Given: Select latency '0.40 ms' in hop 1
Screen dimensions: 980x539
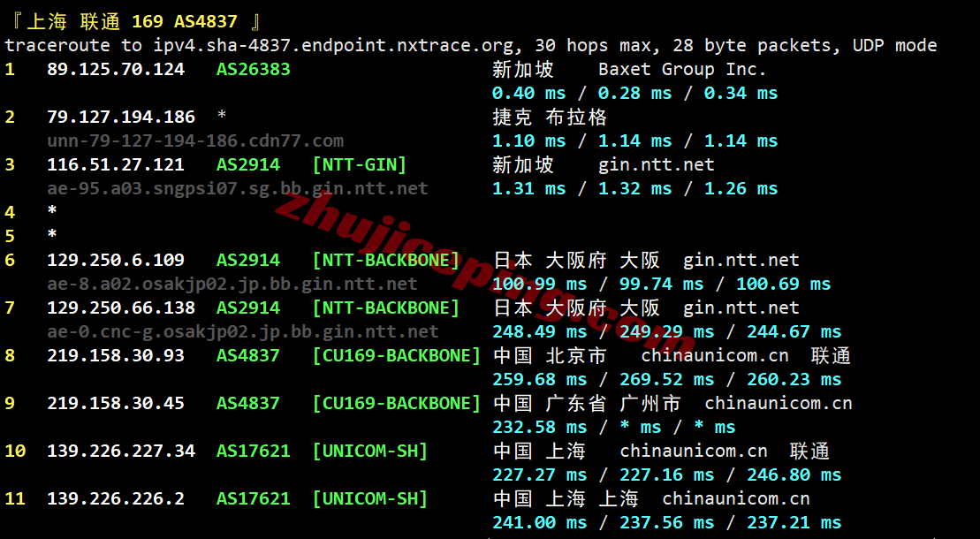Looking at the screenshot, I should tap(528, 93).
